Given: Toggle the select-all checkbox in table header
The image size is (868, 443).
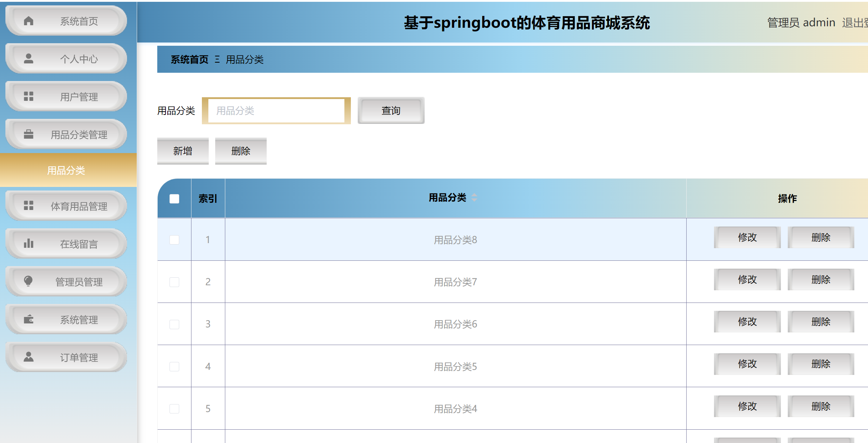Looking at the screenshot, I should [174, 198].
